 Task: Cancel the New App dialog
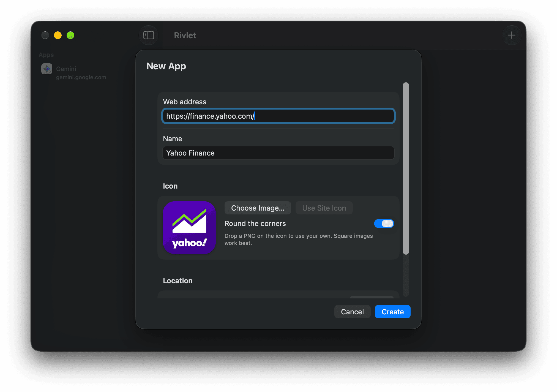352,312
